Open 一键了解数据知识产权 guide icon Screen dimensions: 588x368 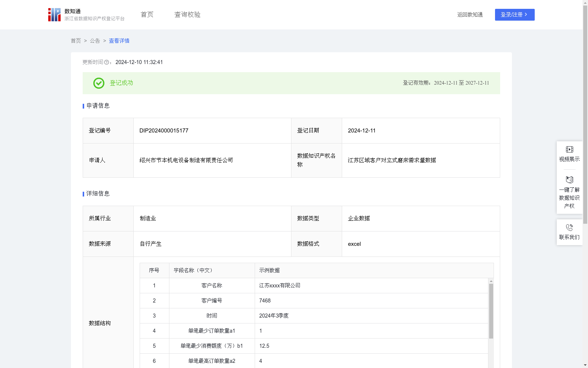[569, 180]
